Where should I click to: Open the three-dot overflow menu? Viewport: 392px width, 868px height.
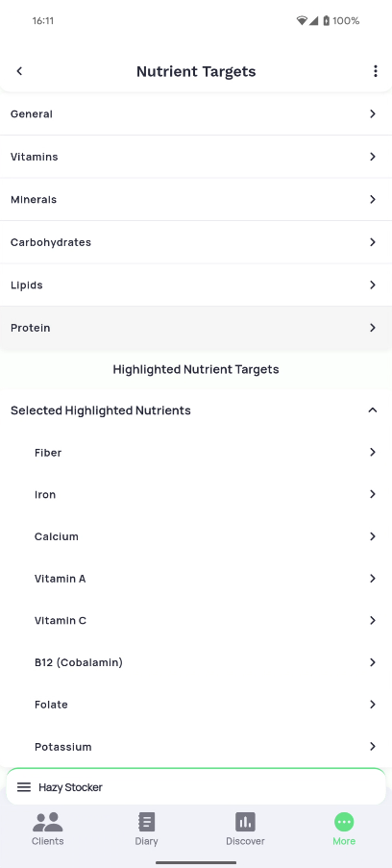376,71
